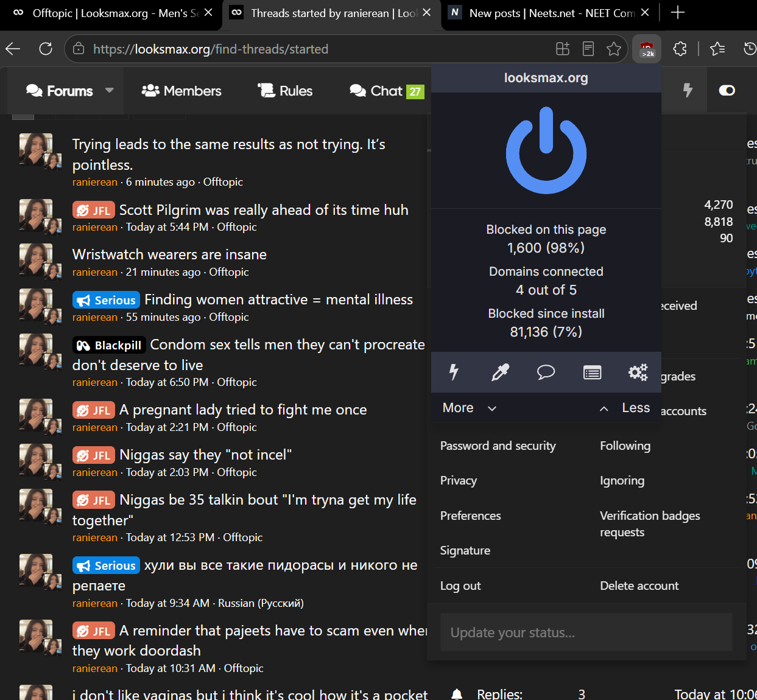The height and width of the screenshot is (700, 757).
Task: Toggle site dark mode switch
Action: [x=727, y=91]
